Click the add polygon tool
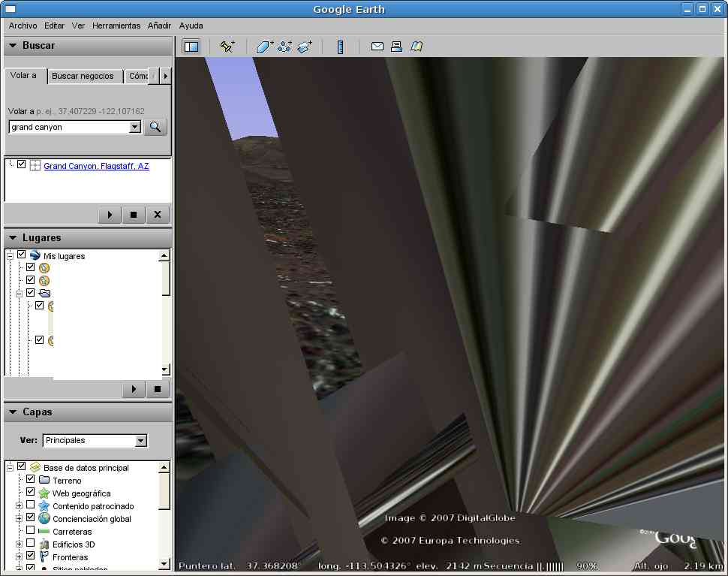 [x=264, y=47]
